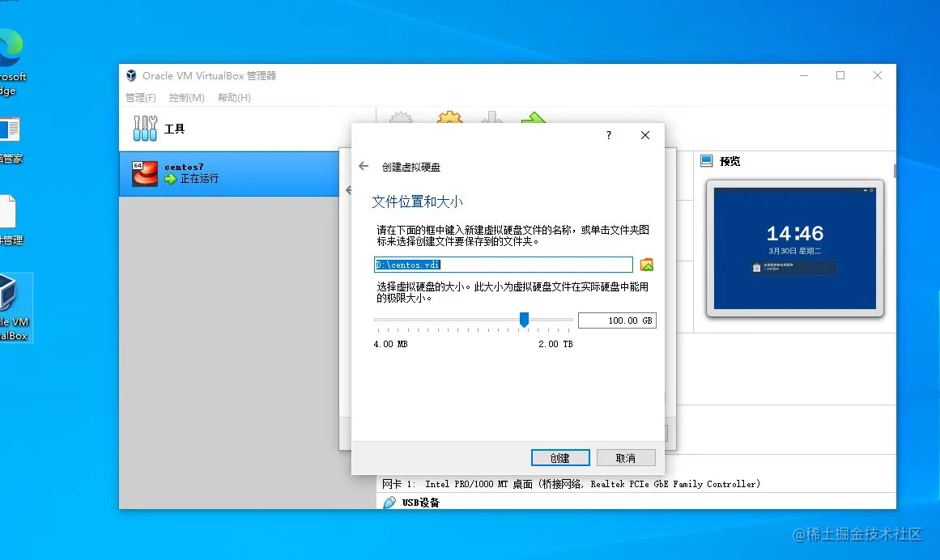Viewport: 940px width, 560px height.
Task: Minimize the VirtualBox manager window
Action: tap(804, 75)
